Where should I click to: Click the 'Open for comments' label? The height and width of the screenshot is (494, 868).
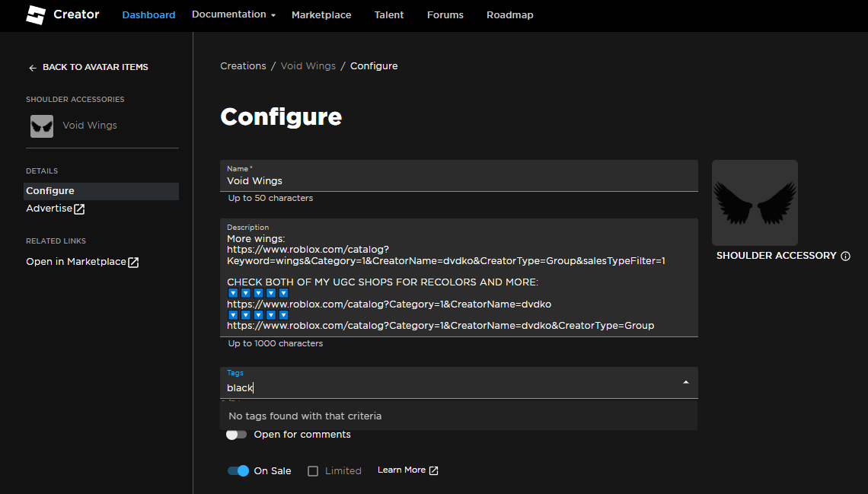tap(302, 435)
